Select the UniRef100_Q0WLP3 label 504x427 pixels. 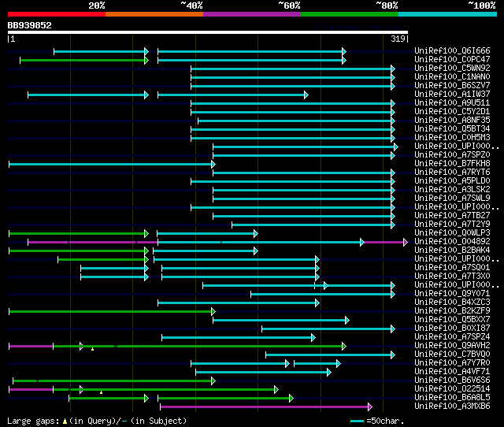pos(452,232)
